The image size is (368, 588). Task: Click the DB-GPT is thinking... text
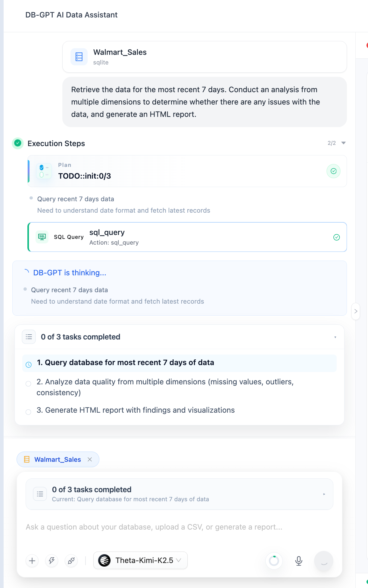70,273
